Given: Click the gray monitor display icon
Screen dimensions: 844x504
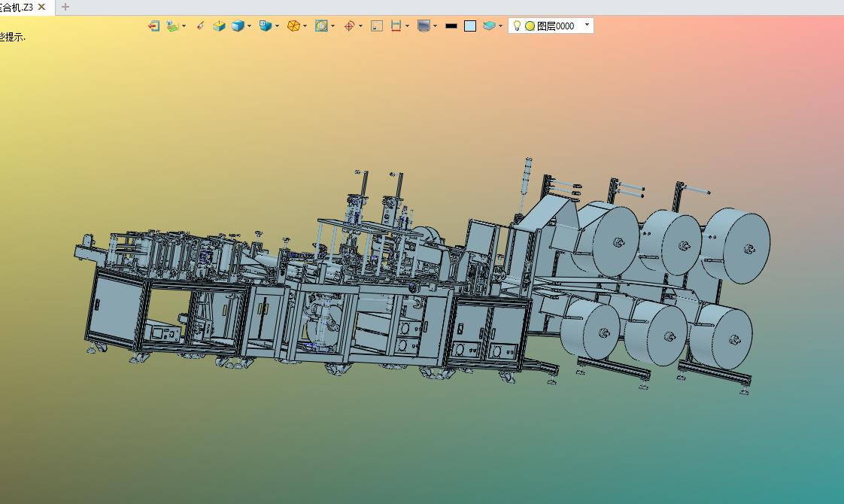Looking at the screenshot, I should pyautogui.click(x=424, y=26).
